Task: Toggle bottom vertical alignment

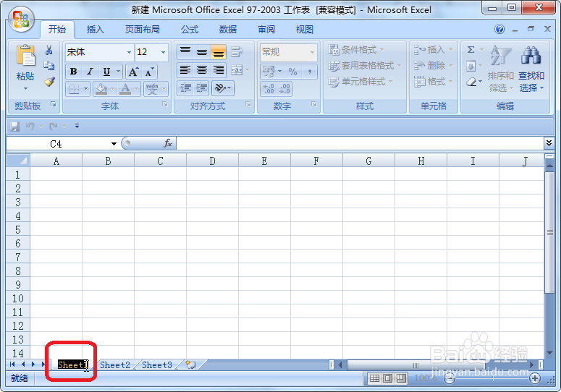Action: [218, 52]
